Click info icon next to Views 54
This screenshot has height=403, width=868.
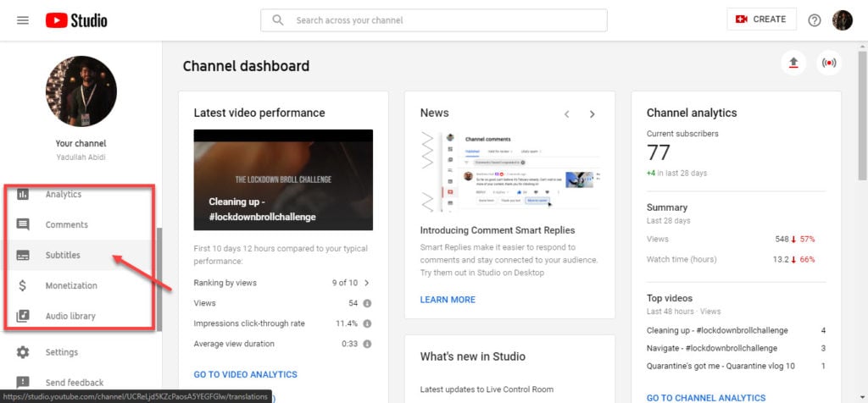[x=367, y=303]
